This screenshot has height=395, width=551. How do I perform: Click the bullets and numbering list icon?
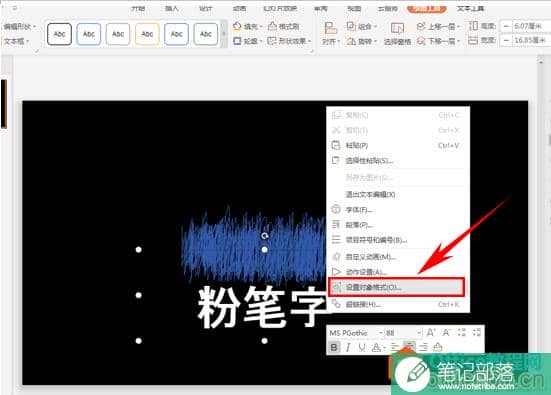336,240
